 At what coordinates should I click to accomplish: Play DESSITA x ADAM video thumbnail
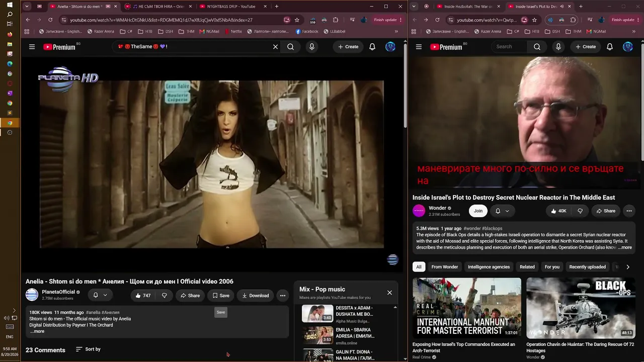coord(317,313)
